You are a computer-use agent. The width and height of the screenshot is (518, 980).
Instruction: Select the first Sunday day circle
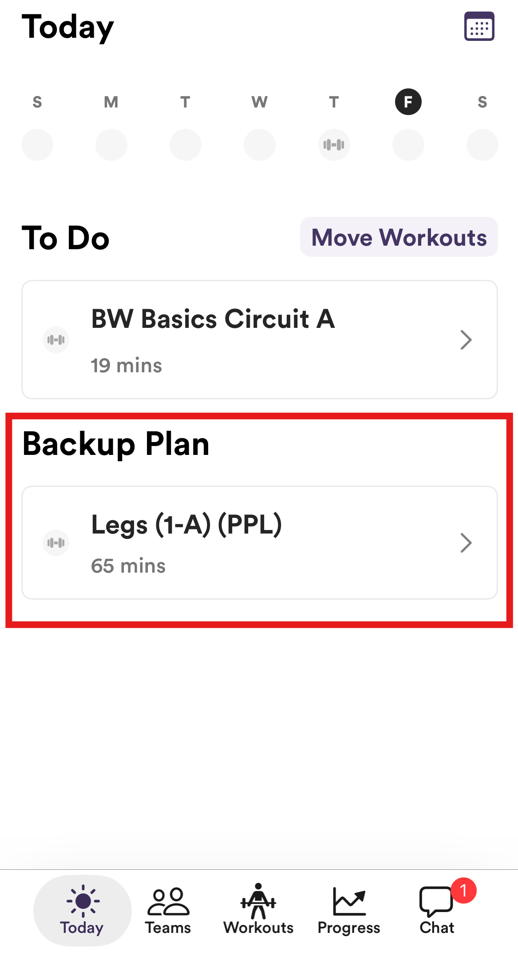37,145
